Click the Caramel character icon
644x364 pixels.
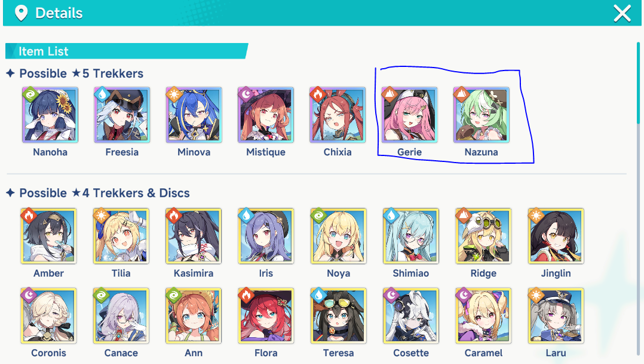click(x=483, y=316)
